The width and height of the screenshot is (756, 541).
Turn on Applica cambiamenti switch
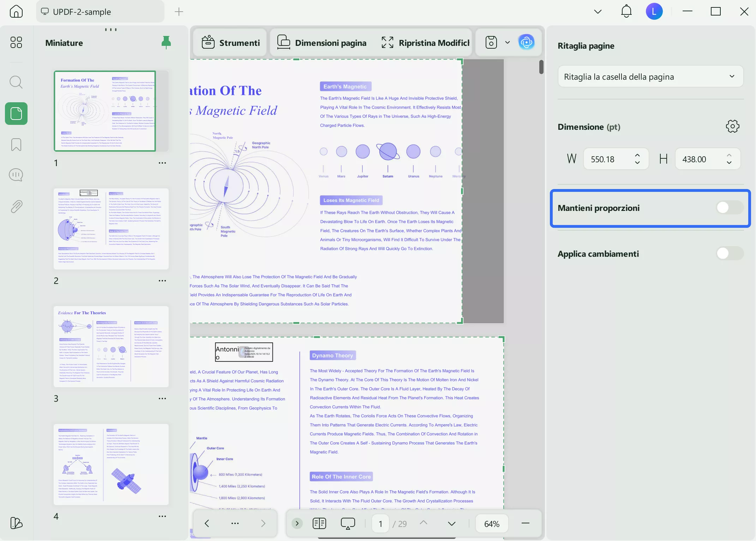point(729,254)
